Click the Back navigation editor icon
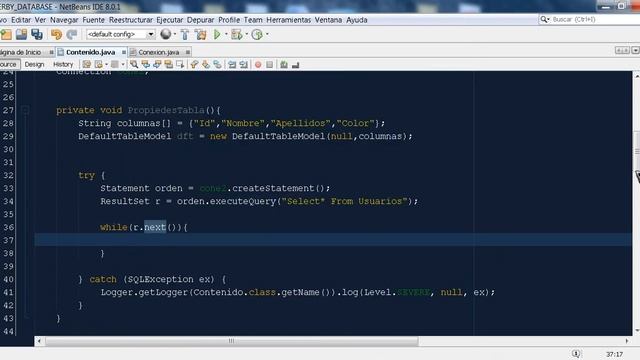 click(98, 64)
